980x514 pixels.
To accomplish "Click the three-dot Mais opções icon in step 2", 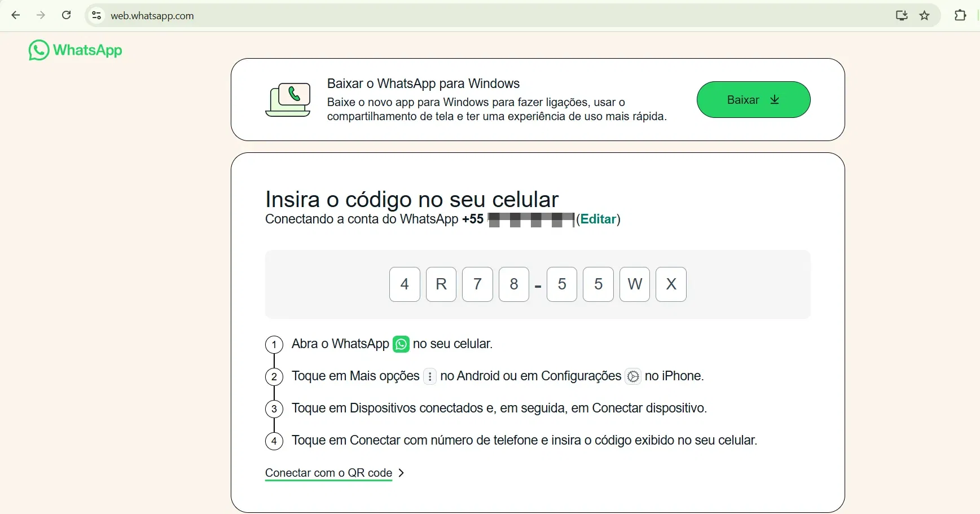I will point(430,376).
